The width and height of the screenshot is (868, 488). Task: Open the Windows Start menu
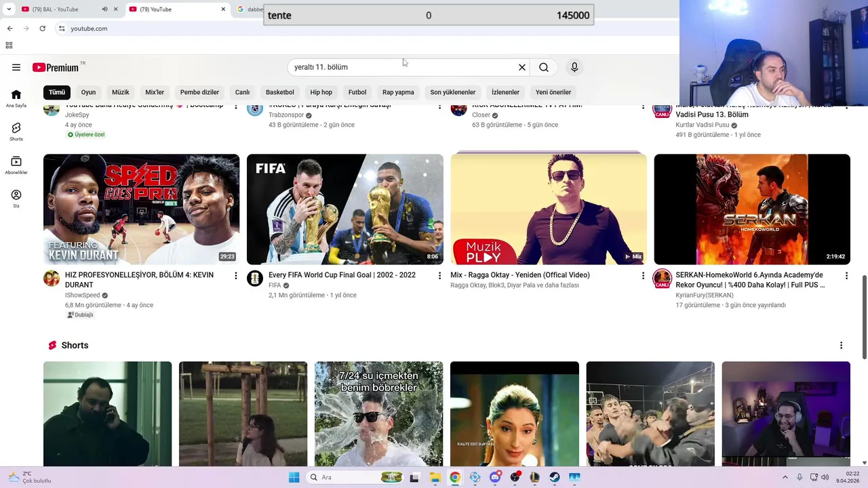tap(294, 477)
